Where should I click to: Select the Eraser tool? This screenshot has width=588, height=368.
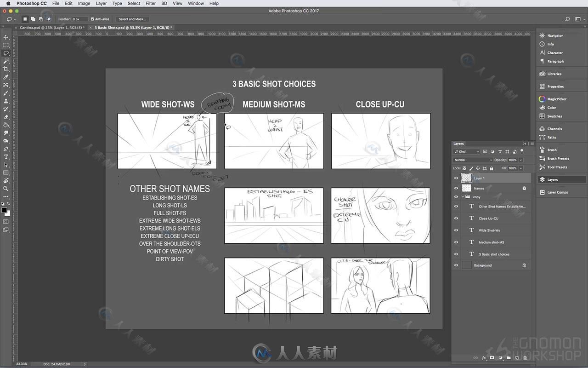[6, 117]
